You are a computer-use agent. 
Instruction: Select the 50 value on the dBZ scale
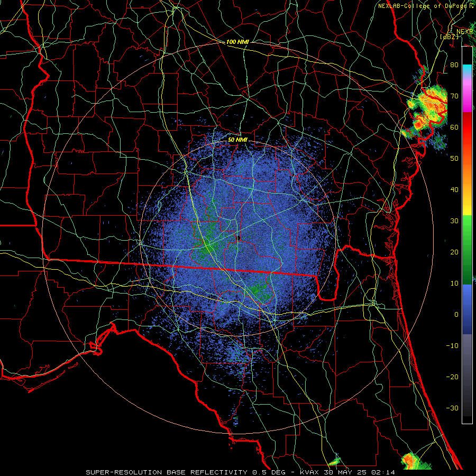pyautogui.click(x=454, y=159)
